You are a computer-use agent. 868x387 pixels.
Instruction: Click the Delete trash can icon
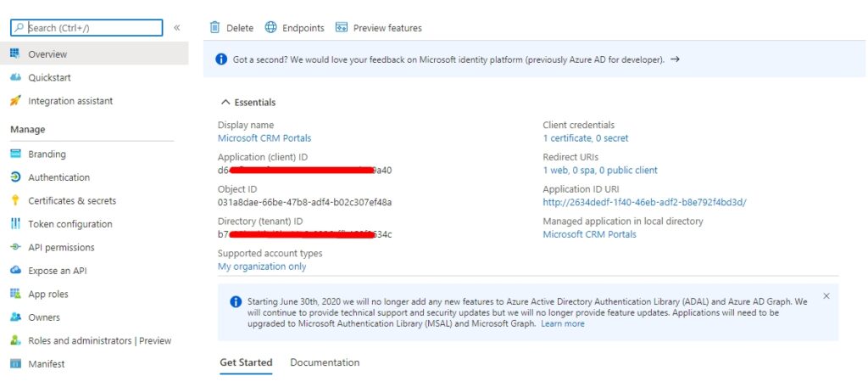(214, 28)
